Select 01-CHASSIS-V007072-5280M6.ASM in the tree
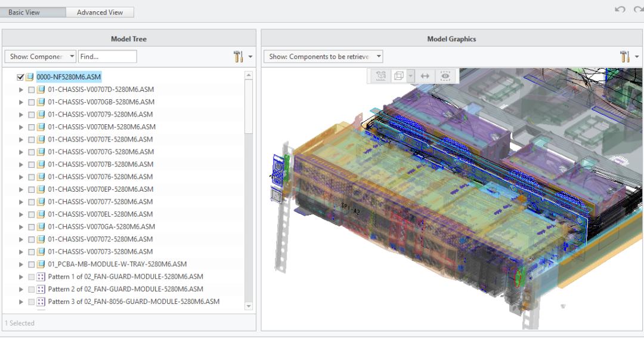The image size is (644, 338). tap(101, 239)
